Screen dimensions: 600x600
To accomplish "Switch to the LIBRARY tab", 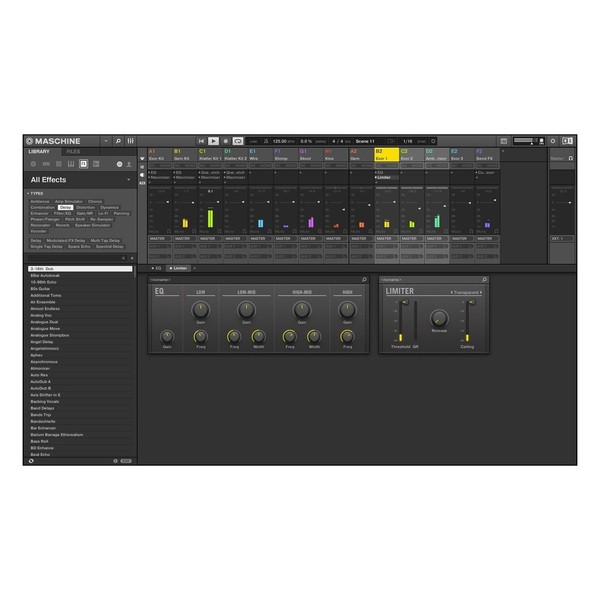I will (39, 152).
